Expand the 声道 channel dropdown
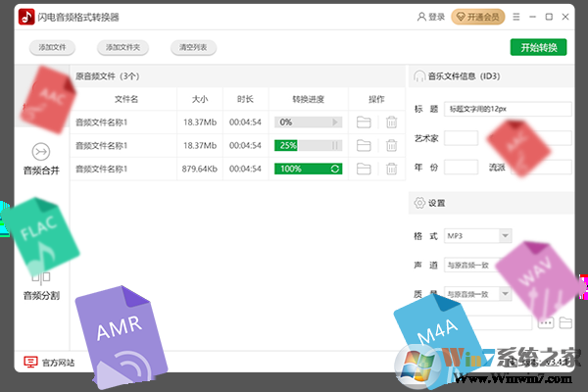 pos(505,265)
